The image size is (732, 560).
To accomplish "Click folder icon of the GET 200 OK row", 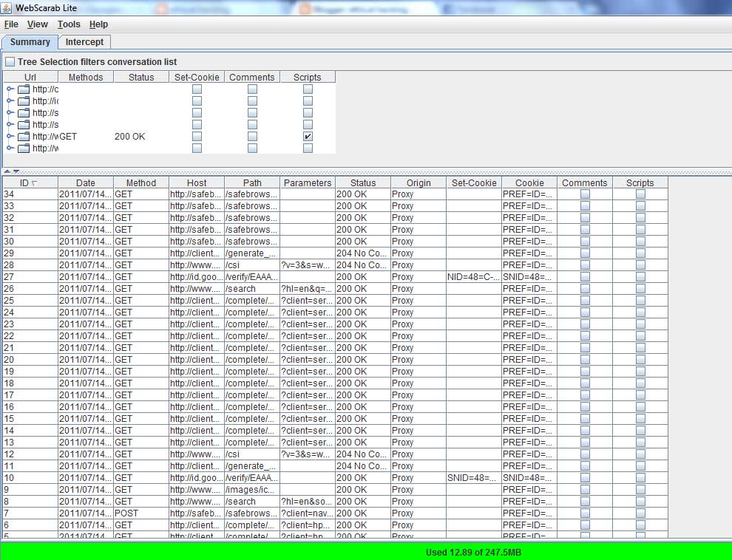I will [x=24, y=137].
